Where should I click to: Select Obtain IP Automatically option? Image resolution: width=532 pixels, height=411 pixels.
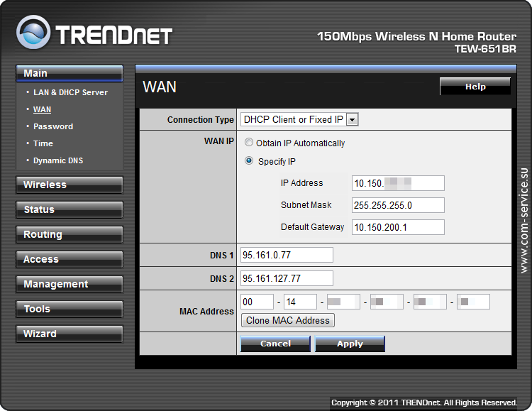point(249,142)
